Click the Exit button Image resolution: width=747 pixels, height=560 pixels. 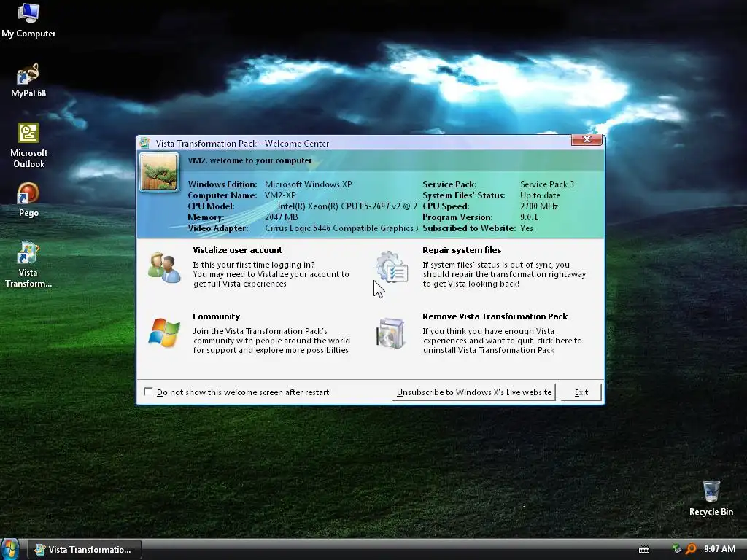pyautogui.click(x=581, y=392)
